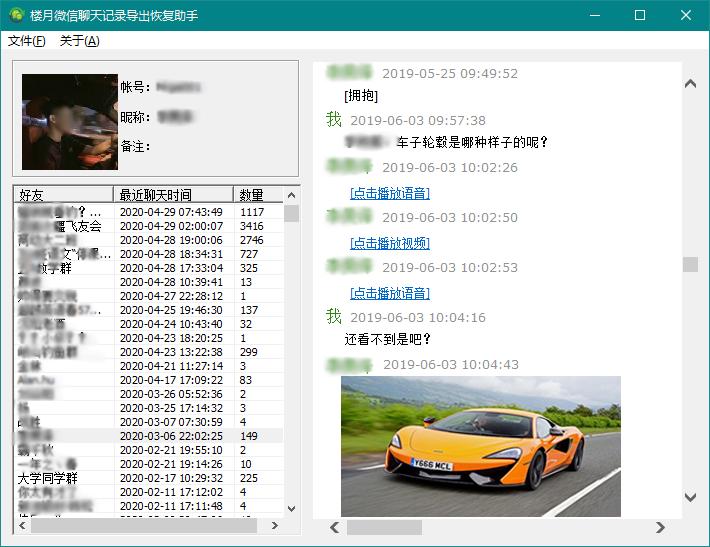Select row dated 2020-04-29 02:00:07
This screenshot has width=710, height=547.
click(x=149, y=226)
